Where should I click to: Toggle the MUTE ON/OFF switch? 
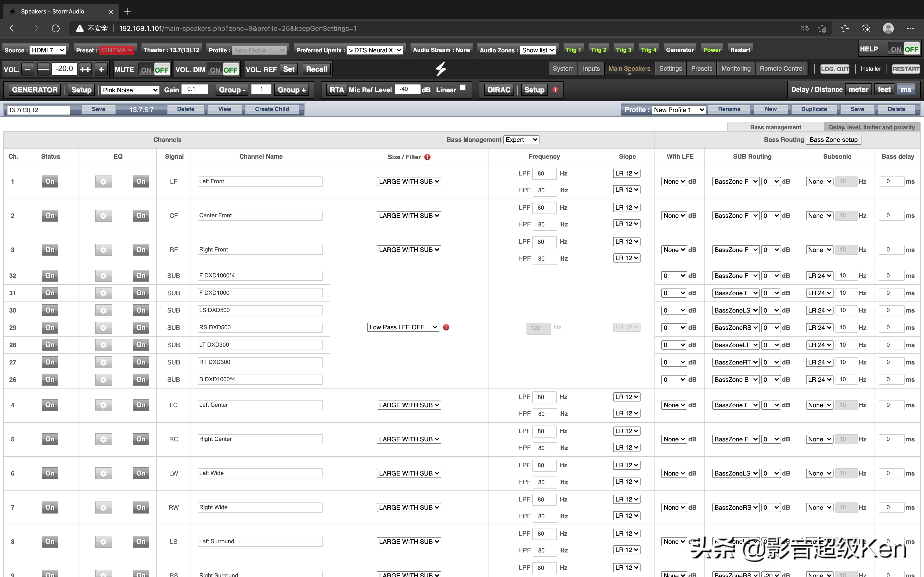tap(154, 70)
